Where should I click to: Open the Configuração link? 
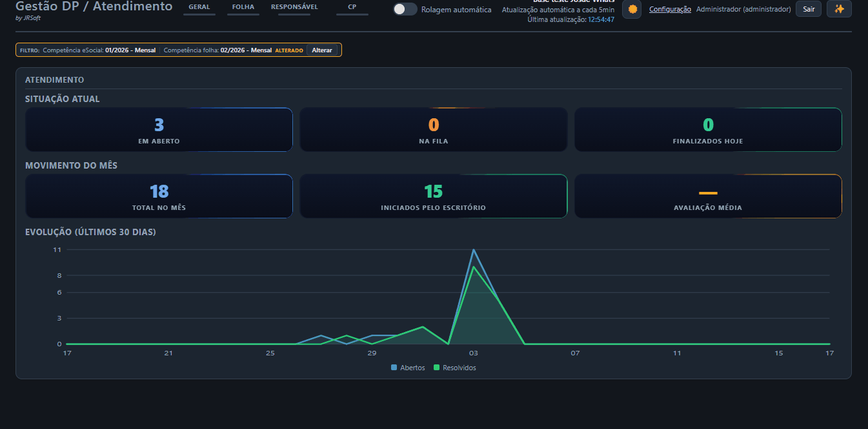pos(670,9)
